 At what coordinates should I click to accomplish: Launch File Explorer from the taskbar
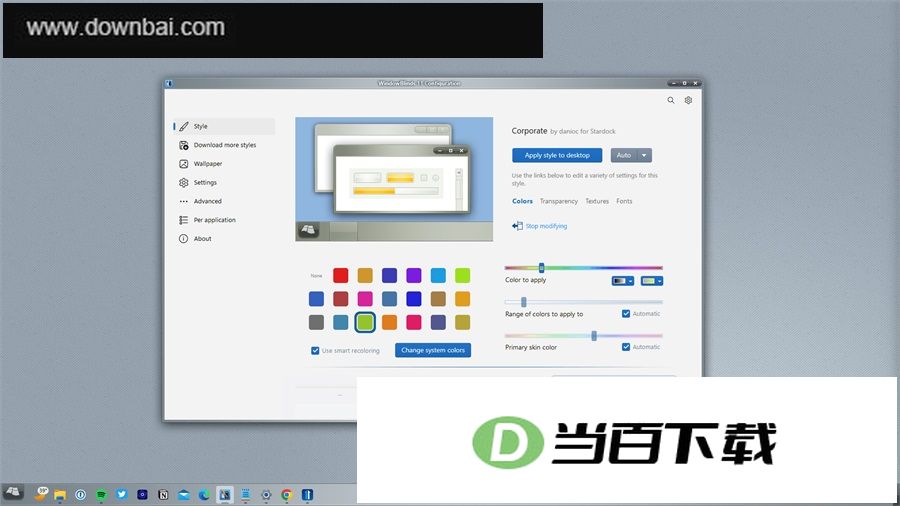[x=60, y=495]
